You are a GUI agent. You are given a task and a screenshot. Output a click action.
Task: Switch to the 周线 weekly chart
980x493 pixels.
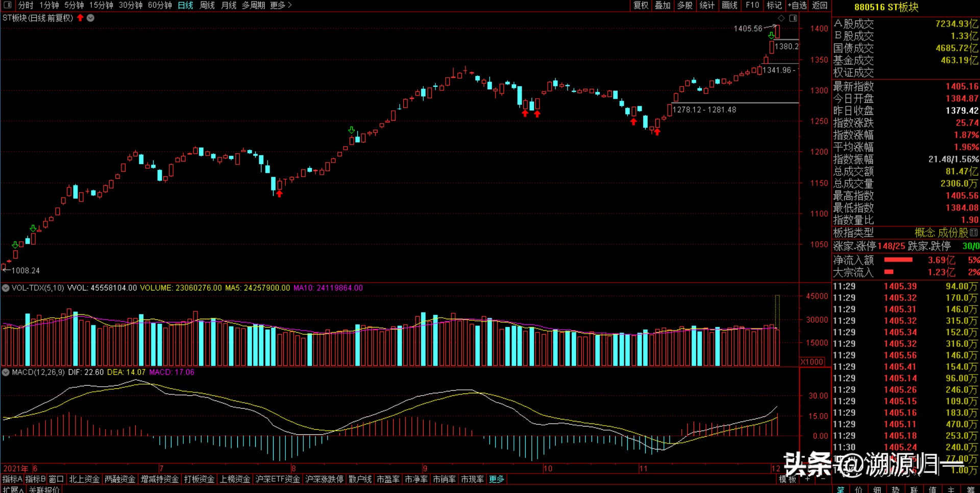(x=207, y=5)
